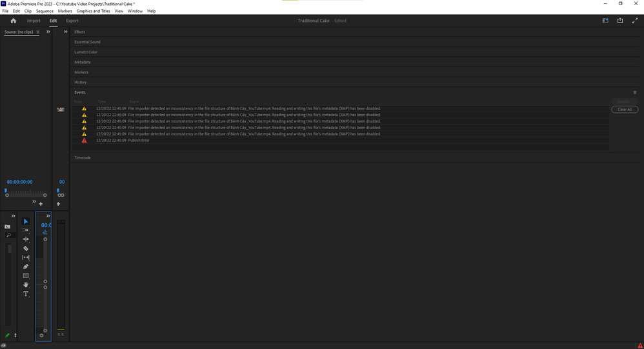The width and height of the screenshot is (644, 349).
Task: Open the Clip menu
Action: pos(28,11)
